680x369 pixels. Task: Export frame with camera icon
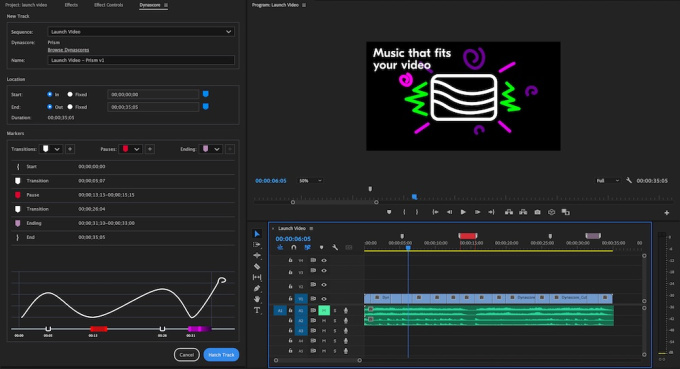tap(537, 212)
